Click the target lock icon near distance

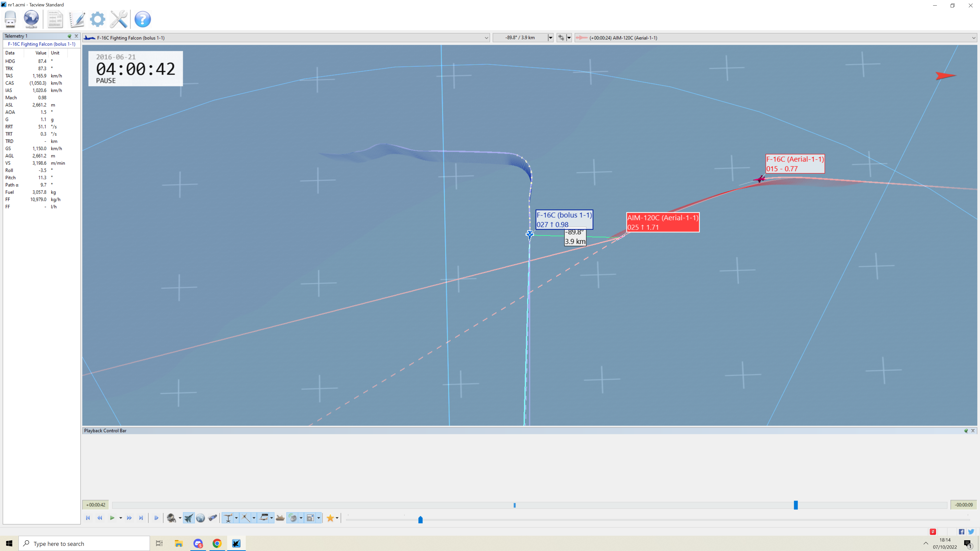click(x=561, y=38)
